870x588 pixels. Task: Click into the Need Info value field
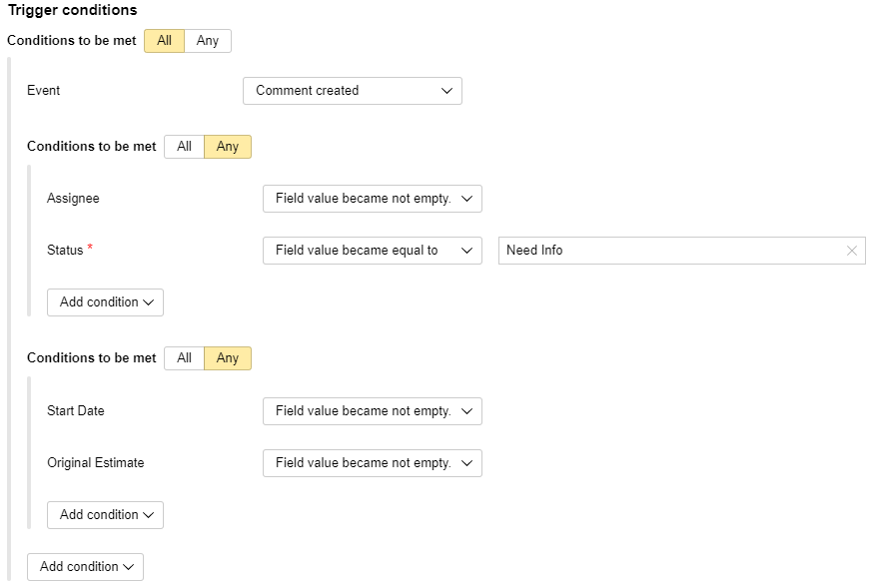point(671,251)
